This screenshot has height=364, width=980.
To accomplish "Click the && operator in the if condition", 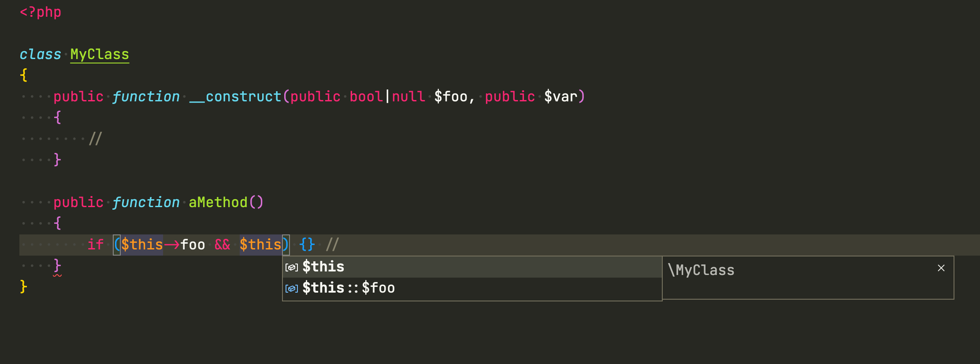I will click(x=222, y=244).
